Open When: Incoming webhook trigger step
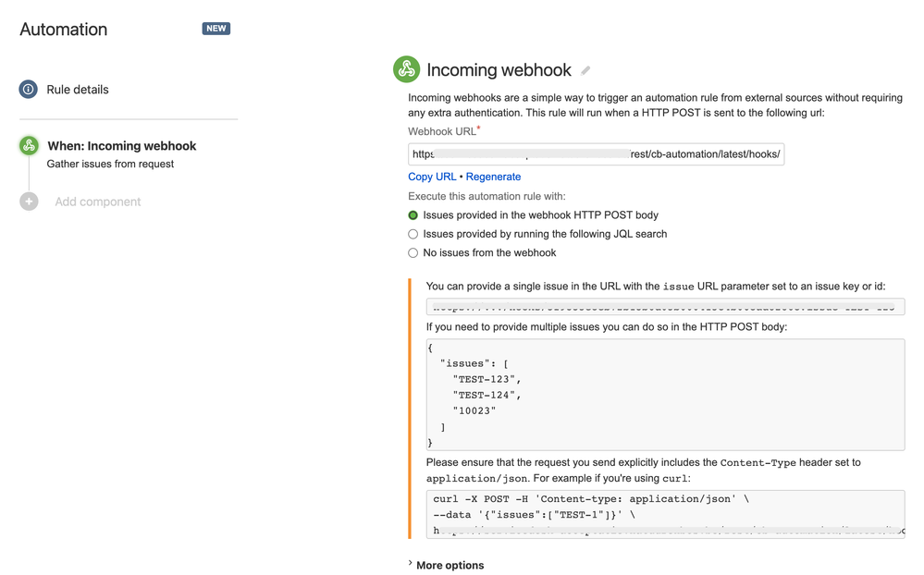Screen dimensions: 924x575 pyautogui.click(x=122, y=145)
